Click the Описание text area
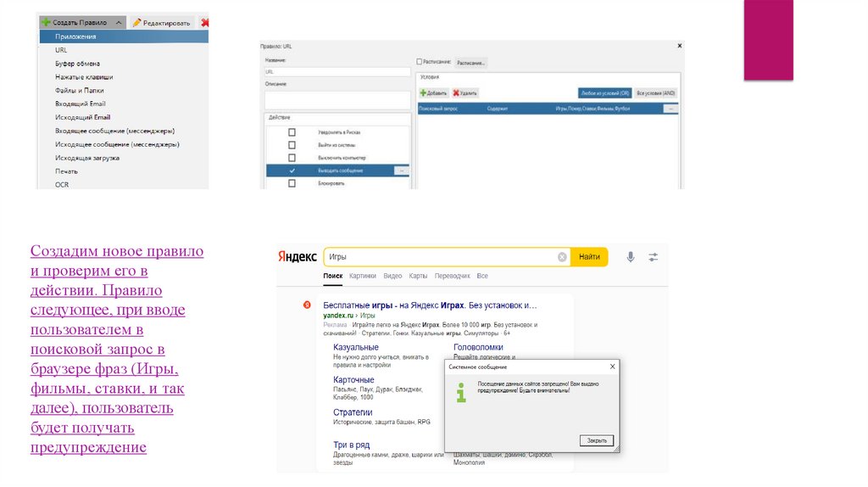The image size is (868, 487). click(337, 100)
